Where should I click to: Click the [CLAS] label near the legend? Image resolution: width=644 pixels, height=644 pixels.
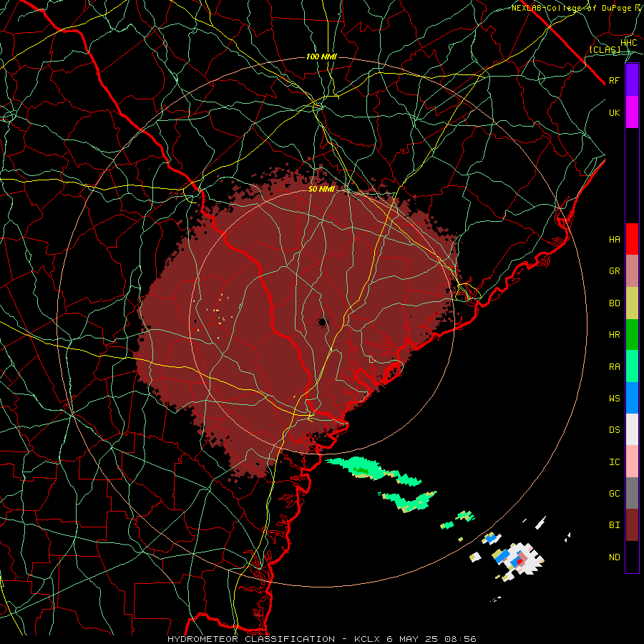(x=605, y=50)
